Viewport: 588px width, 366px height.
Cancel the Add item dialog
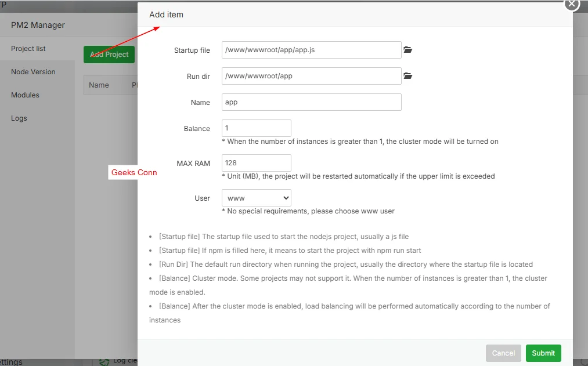(503, 353)
